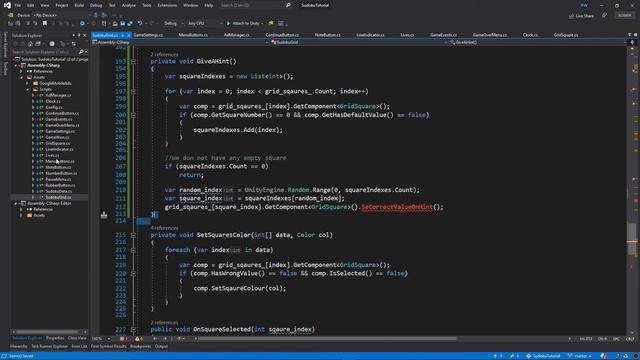
Task: Click the SeCorrectValueOnHint error text
Action: pyautogui.click(x=397, y=207)
